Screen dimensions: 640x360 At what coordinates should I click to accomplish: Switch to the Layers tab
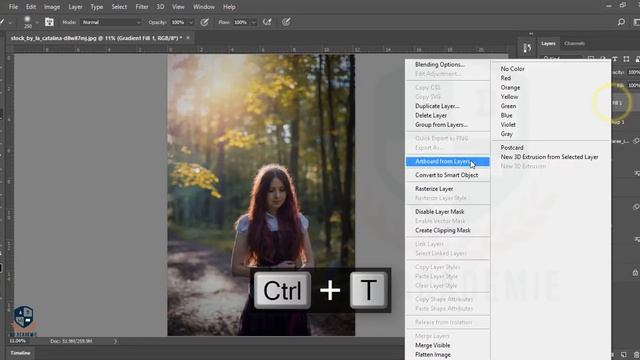tap(548, 43)
